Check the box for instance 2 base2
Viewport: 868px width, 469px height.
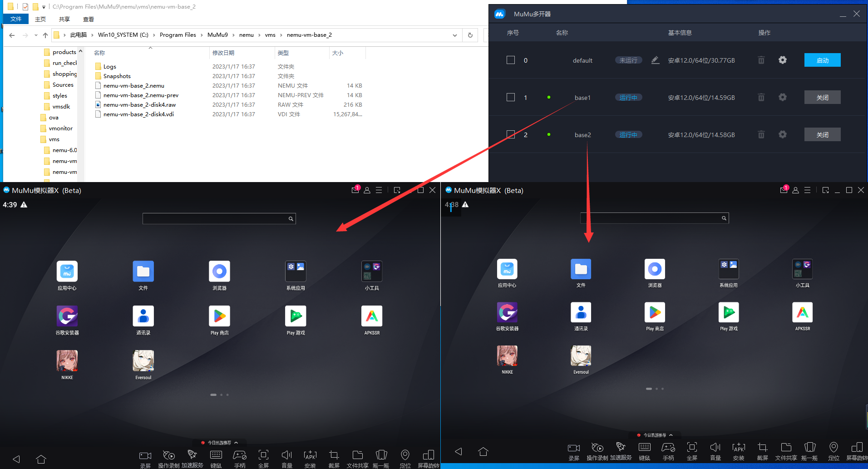point(511,134)
